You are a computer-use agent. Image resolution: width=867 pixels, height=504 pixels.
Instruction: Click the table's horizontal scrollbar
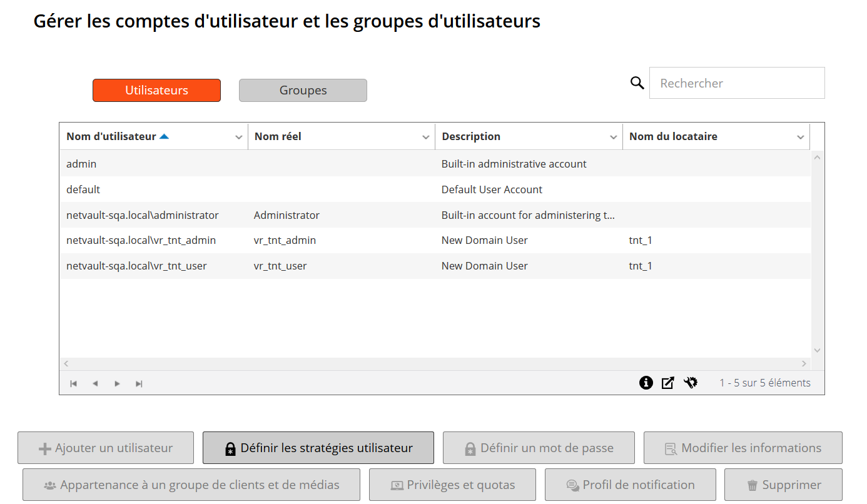pos(435,363)
